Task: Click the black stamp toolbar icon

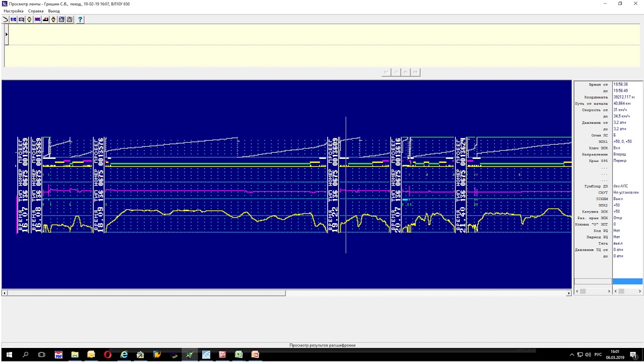Action: coord(46,20)
